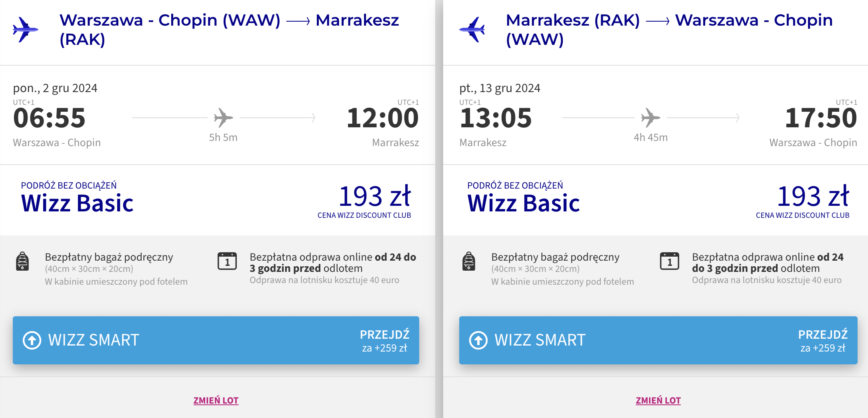Click the outbound Wizz Basic fare title

pos(77,203)
